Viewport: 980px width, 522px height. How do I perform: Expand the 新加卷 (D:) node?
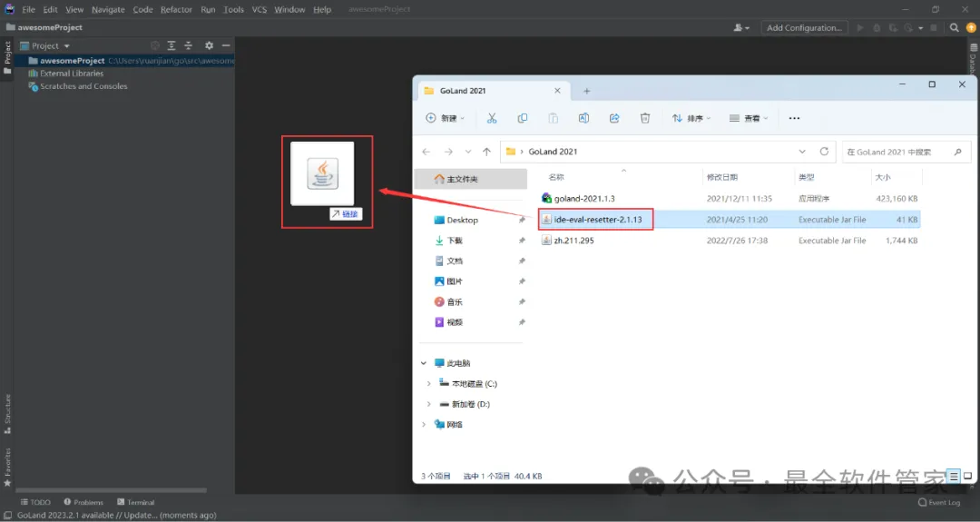click(428, 405)
